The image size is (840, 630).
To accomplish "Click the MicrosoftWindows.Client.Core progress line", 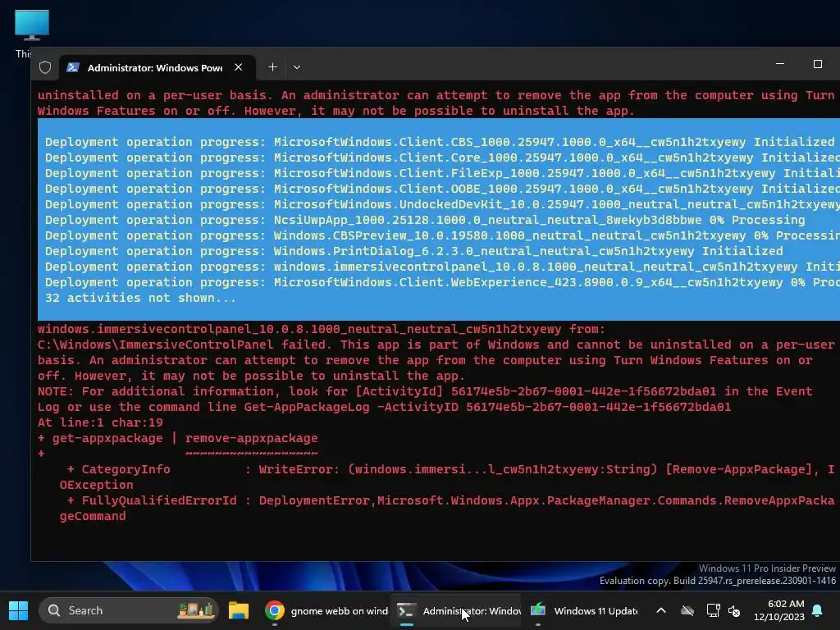I will tap(442, 157).
